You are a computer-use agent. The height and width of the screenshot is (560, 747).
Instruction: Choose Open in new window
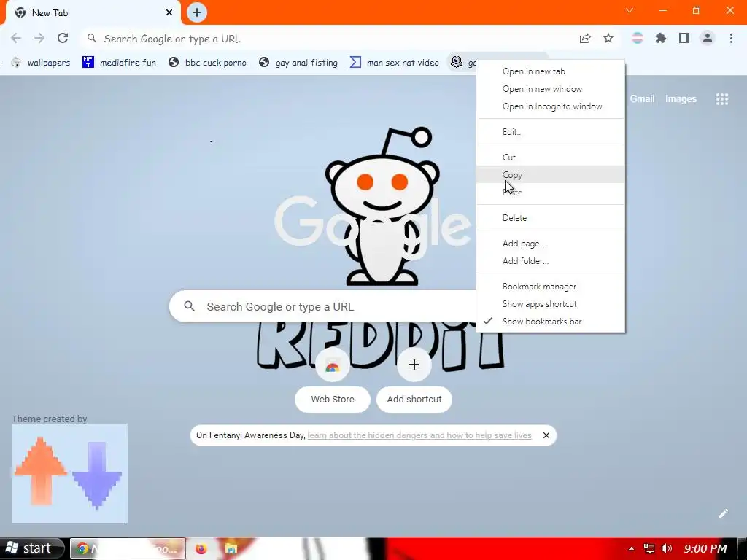551,89
